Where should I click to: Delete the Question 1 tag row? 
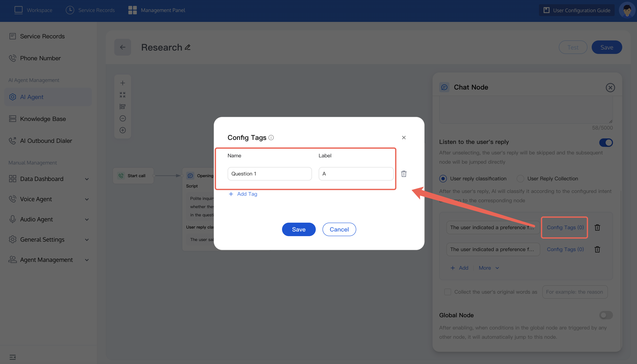click(x=404, y=174)
